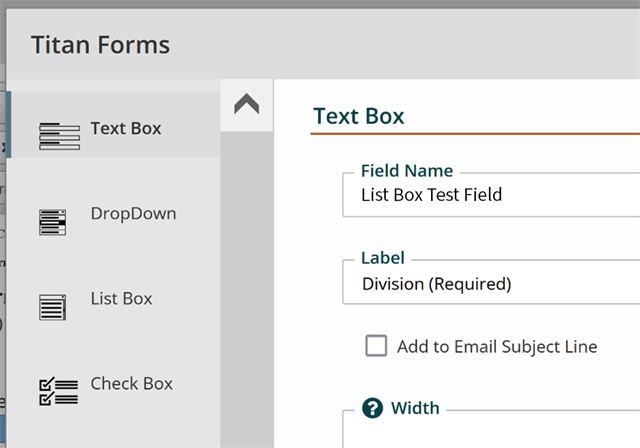
Task: Click the Width legend label
Action: click(x=415, y=408)
